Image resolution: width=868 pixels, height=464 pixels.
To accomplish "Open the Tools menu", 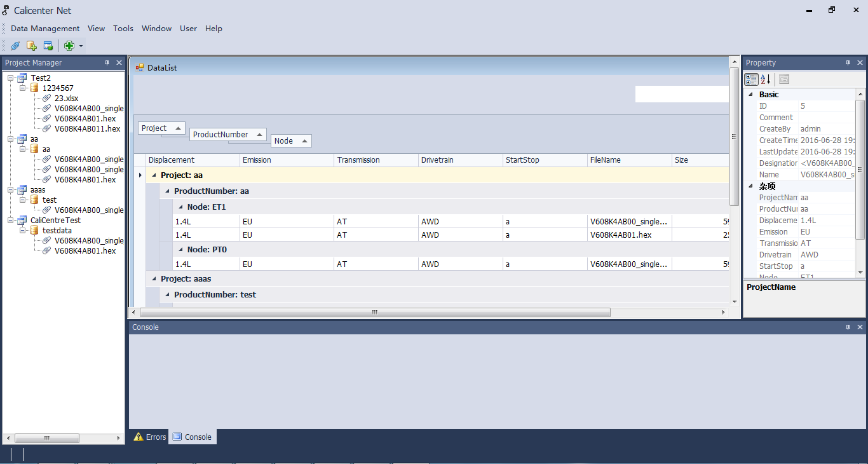I will [x=123, y=29].
